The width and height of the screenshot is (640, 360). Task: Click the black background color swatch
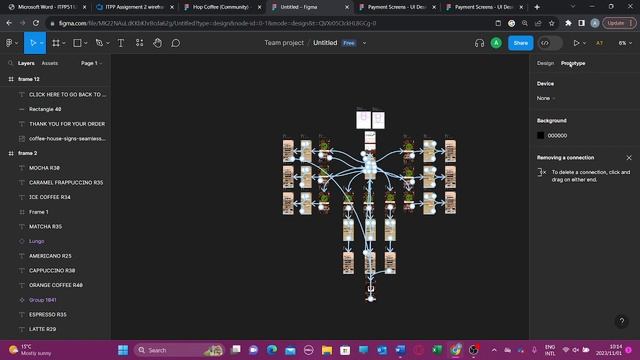point(540,136)
